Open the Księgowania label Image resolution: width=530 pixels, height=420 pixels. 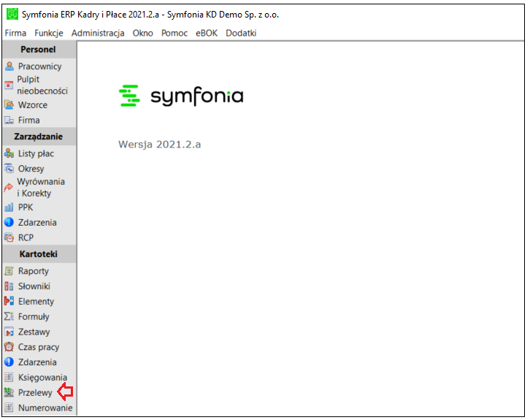pos(42,378)
